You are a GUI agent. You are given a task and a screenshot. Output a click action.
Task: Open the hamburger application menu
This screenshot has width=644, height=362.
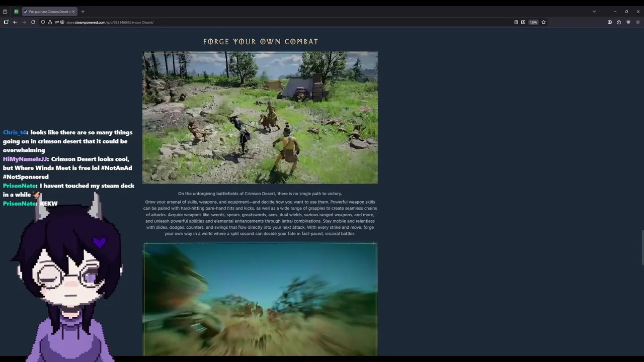pyautogui.click(x=638, y=22)
